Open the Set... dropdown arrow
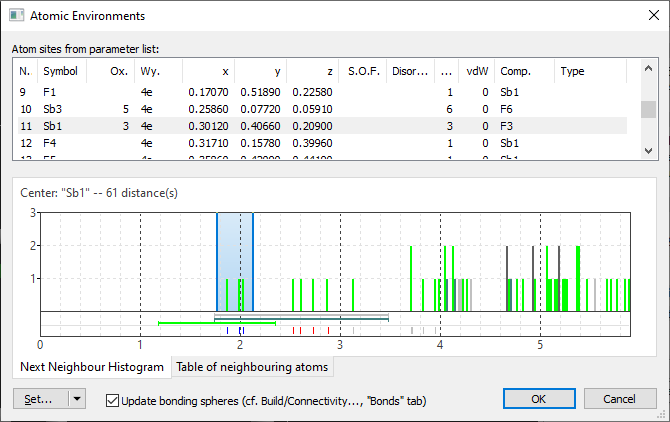 (x=78, y=399)
